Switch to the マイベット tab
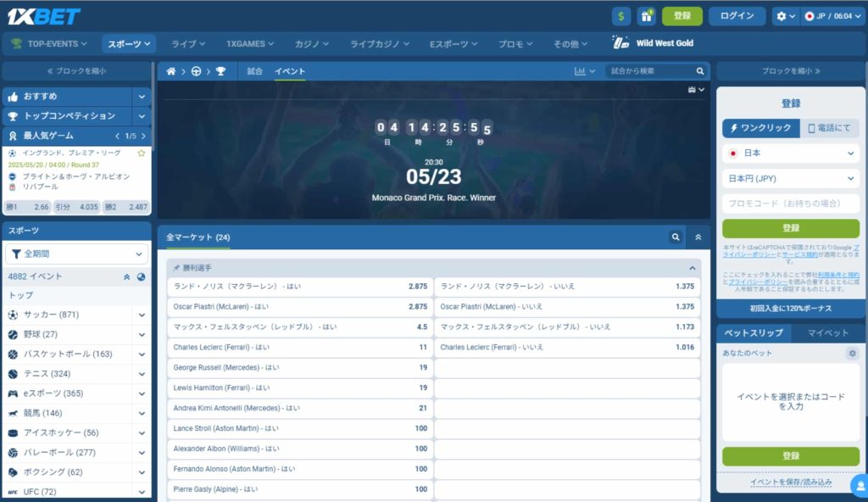Screen dimensions: 868x502 click(827, 332)
